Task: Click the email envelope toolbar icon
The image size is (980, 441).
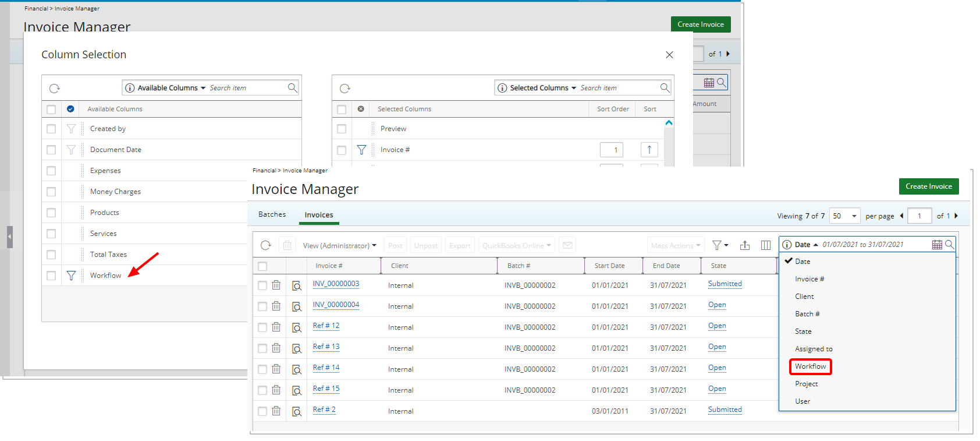Action: pyautogui.click(x=567, y=245)
